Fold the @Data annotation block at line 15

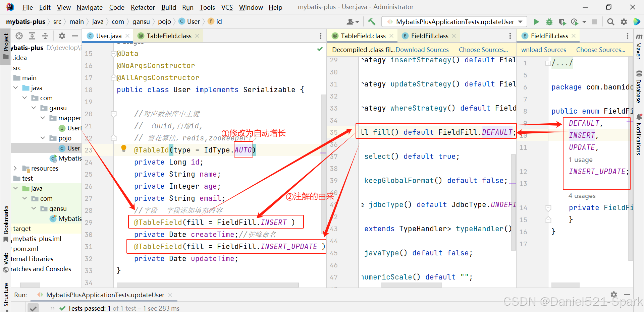(114, 54)
